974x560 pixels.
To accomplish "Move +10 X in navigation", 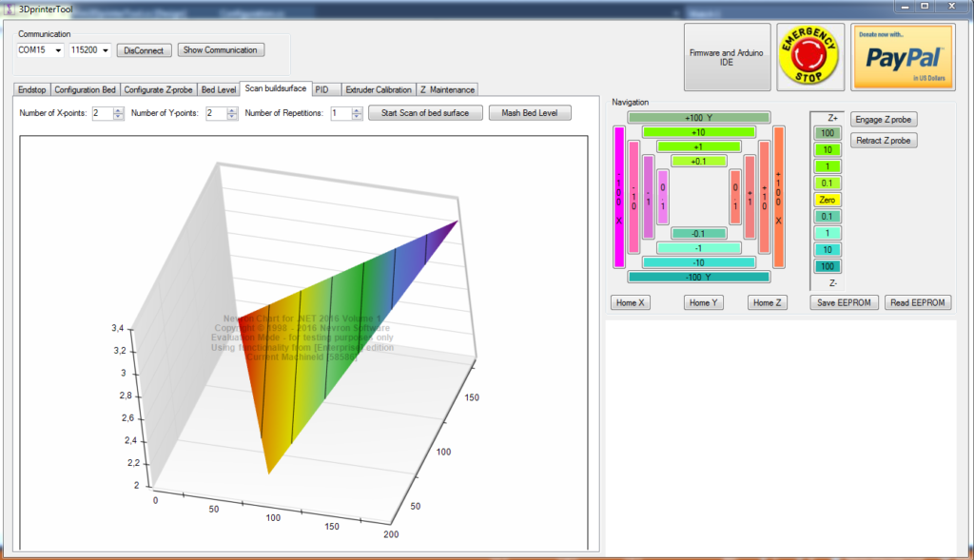I will 765,198.
